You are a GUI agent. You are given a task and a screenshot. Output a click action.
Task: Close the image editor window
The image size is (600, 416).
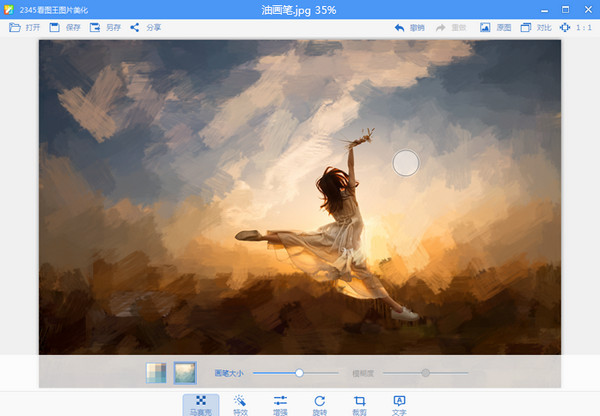587,8
